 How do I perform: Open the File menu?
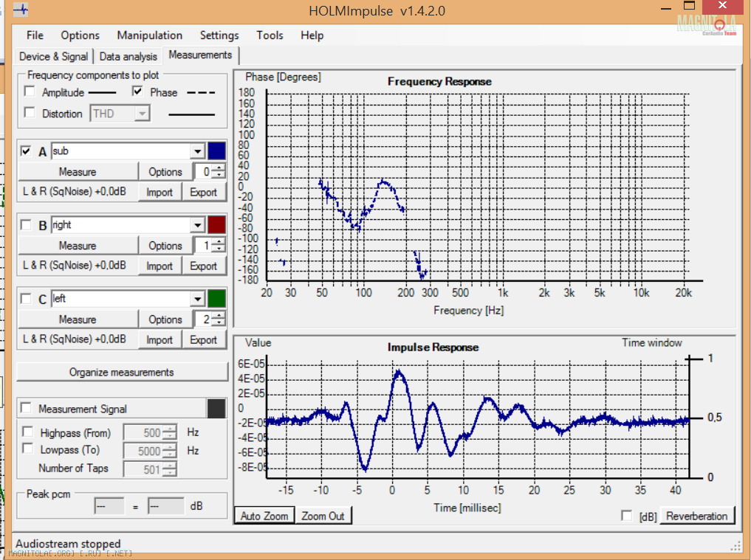point(35,35)
